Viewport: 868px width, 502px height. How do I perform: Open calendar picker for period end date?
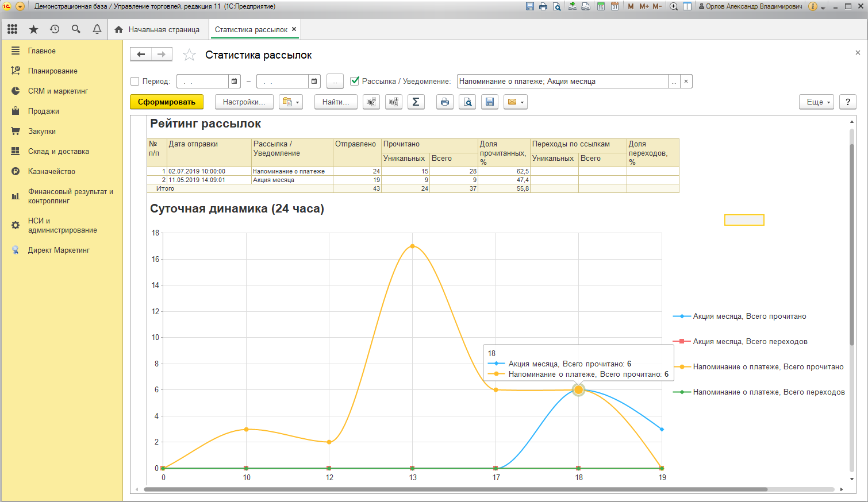coord(314,82)
